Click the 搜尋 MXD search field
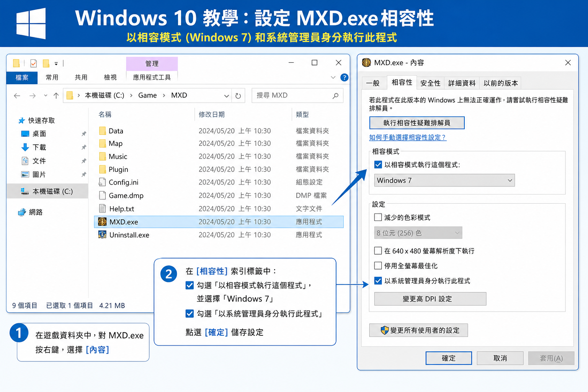Screen dimensions: 588x392 pos(297,96)
